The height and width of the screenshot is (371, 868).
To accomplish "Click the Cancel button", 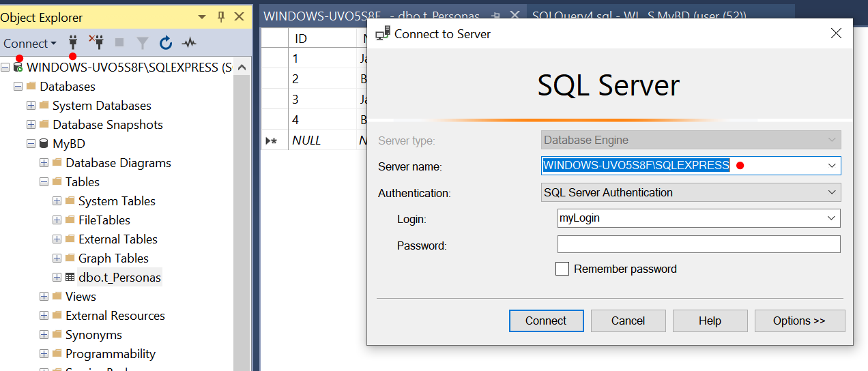I will [628, 321].
